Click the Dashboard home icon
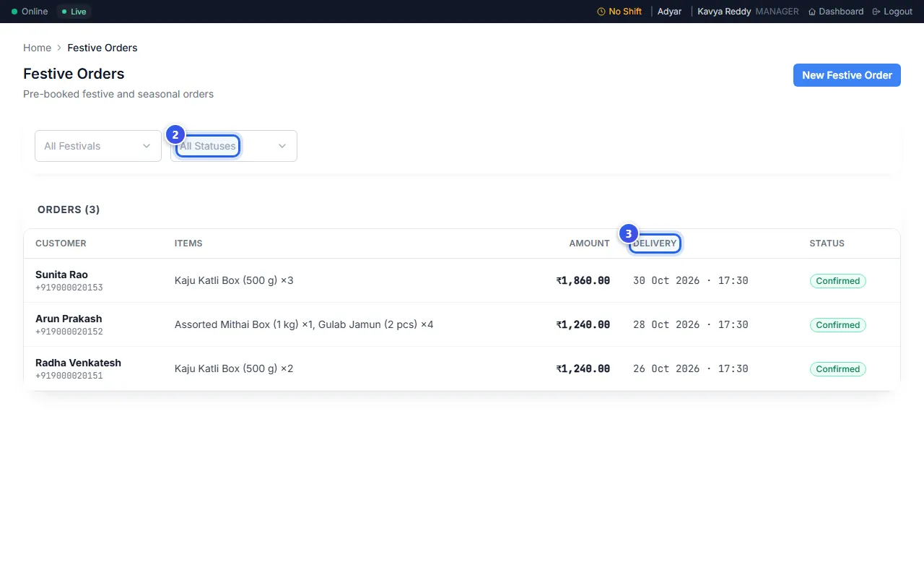The image size is (924, 578). [812, 12]
